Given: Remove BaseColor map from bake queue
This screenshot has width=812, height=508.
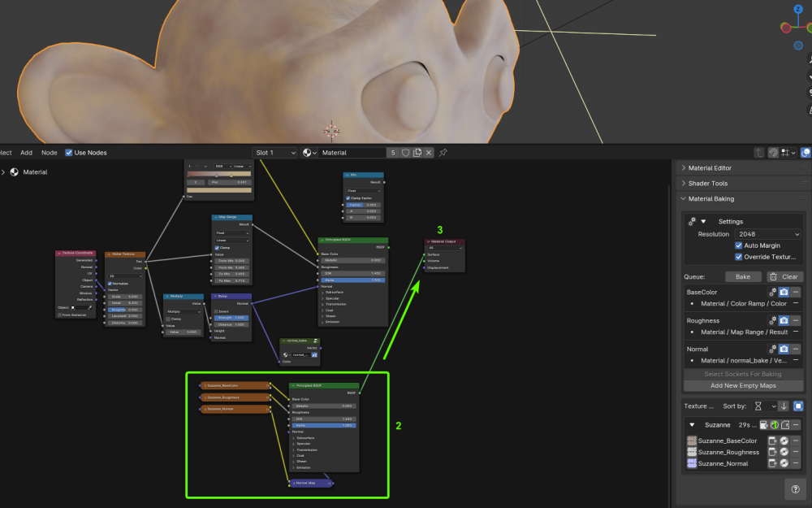Looking at the screenshot, I should click(796, 292).
